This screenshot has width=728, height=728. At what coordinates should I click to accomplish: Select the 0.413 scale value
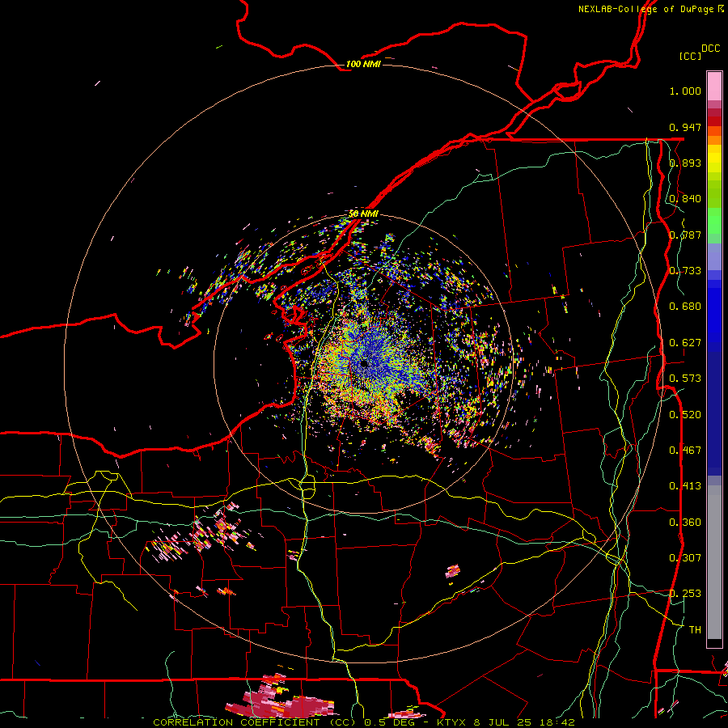[x=685, y=486]
